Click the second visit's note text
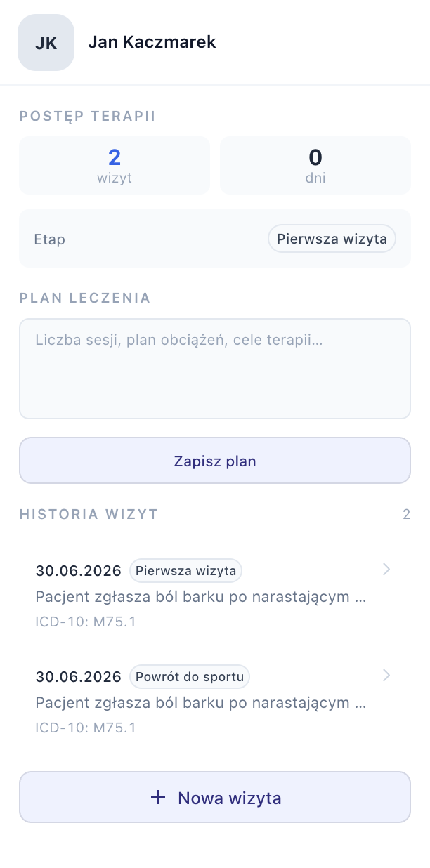This screenshot has width=430, height=868. [x=201, y=703]
